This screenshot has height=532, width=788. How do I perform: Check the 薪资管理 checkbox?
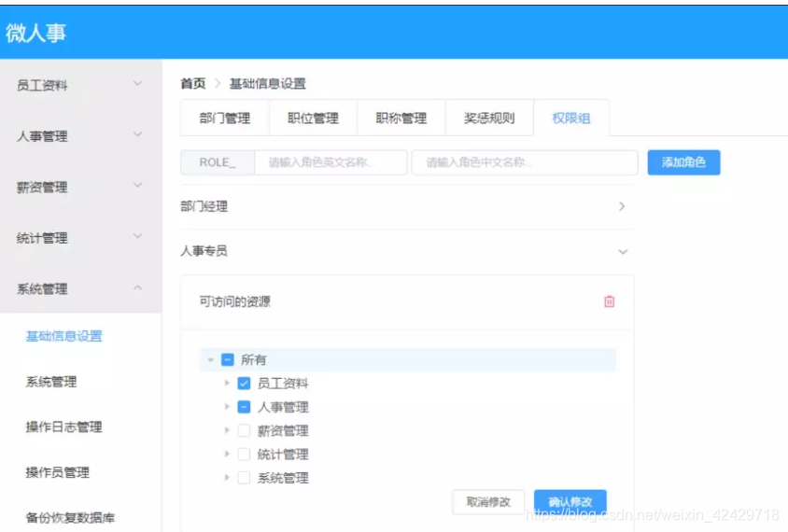[x=244, y=430]
